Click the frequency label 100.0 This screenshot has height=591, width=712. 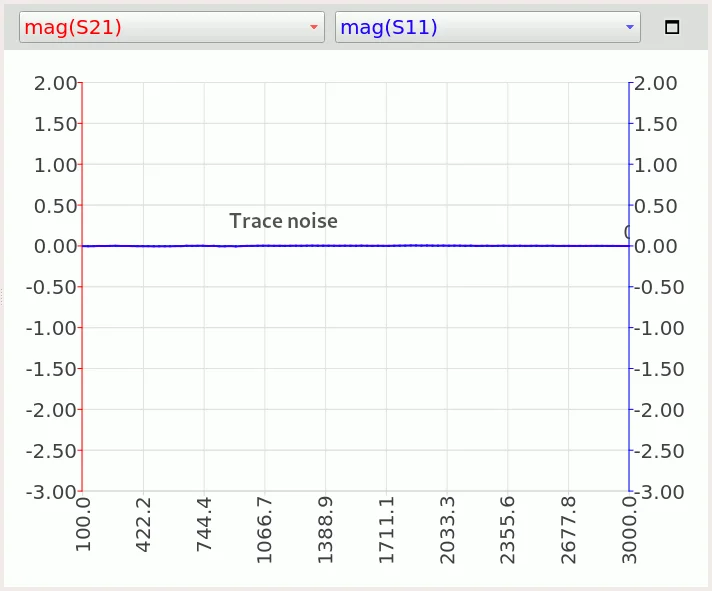click(x=83, y=524)
